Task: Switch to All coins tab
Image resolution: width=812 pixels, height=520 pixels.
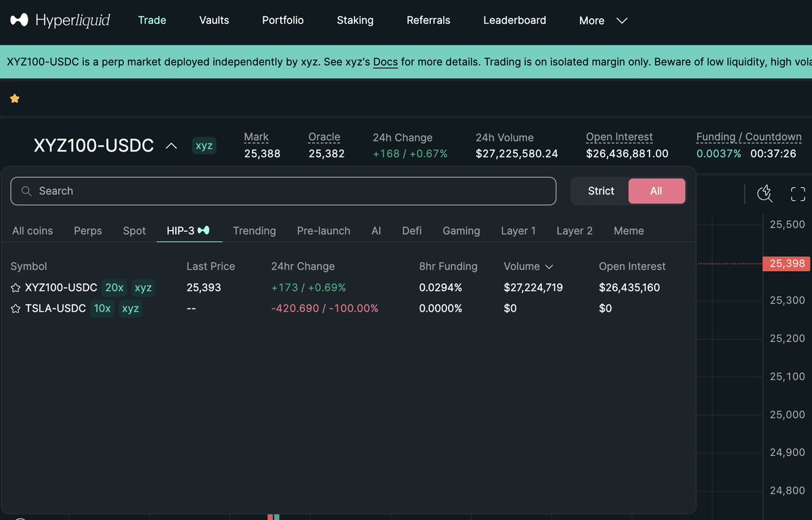Action: (x=32, y=231)
